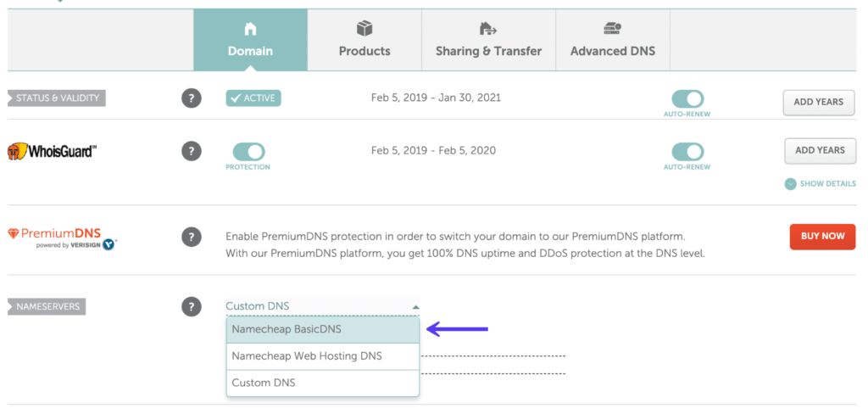Click Buy Now for PremiumDNS
This screenshot has width=868, height=414.
click(x=822, y=237)
